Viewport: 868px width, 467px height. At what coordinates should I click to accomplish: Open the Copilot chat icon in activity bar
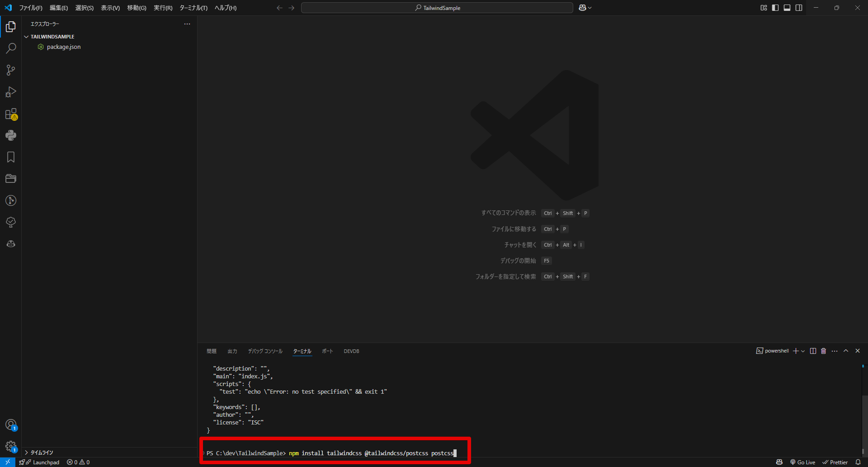[11, 244]
